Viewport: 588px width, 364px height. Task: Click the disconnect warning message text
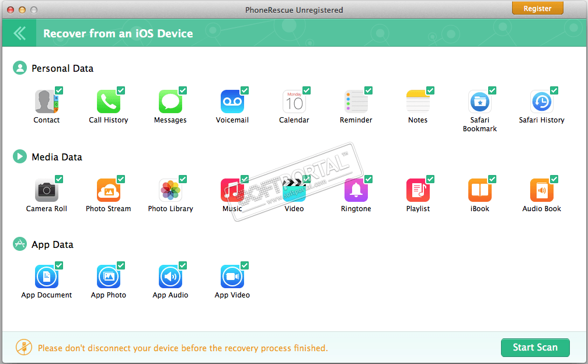[x=183, y=348]
